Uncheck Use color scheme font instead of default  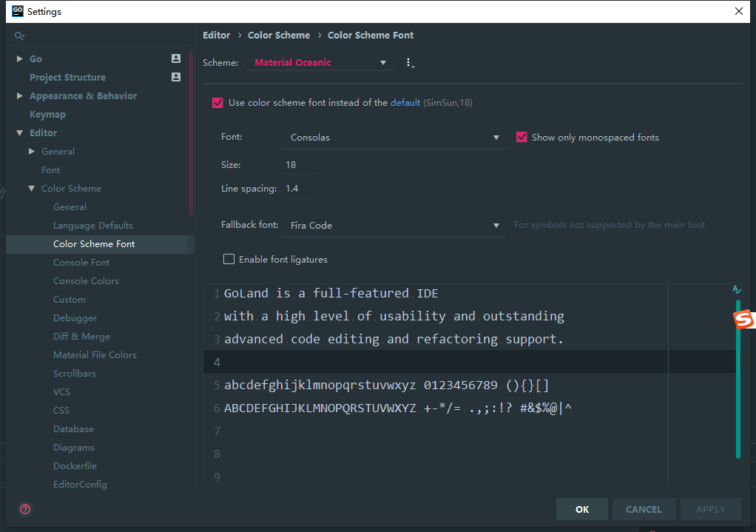coord(217,102)
